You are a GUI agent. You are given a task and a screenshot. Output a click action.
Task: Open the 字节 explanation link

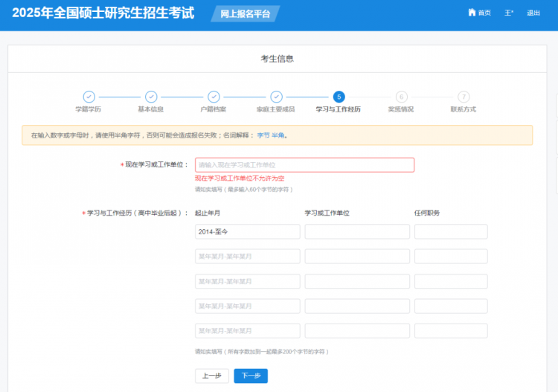263,135
